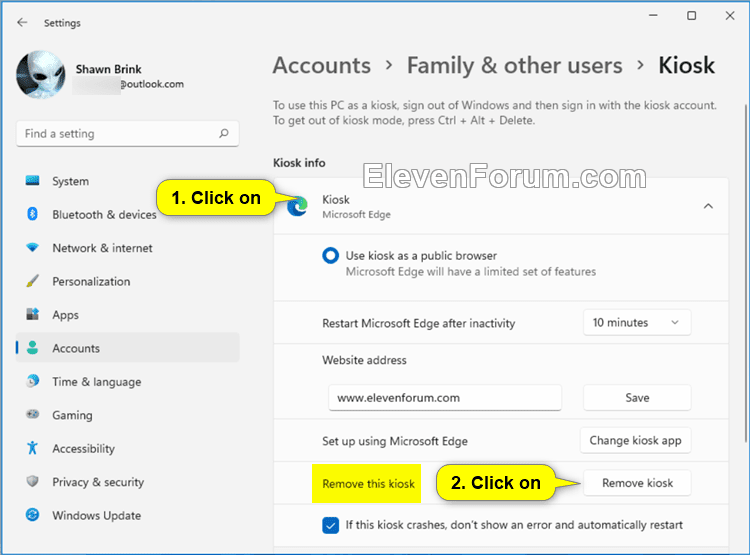Select Accounts in the sidebar
750x555 pixels.
click(127, 348)
